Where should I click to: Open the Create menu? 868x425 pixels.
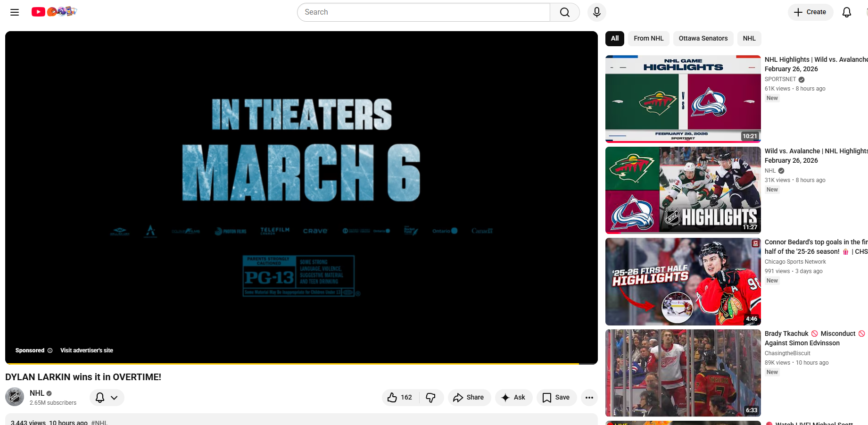tap(810, 12)
